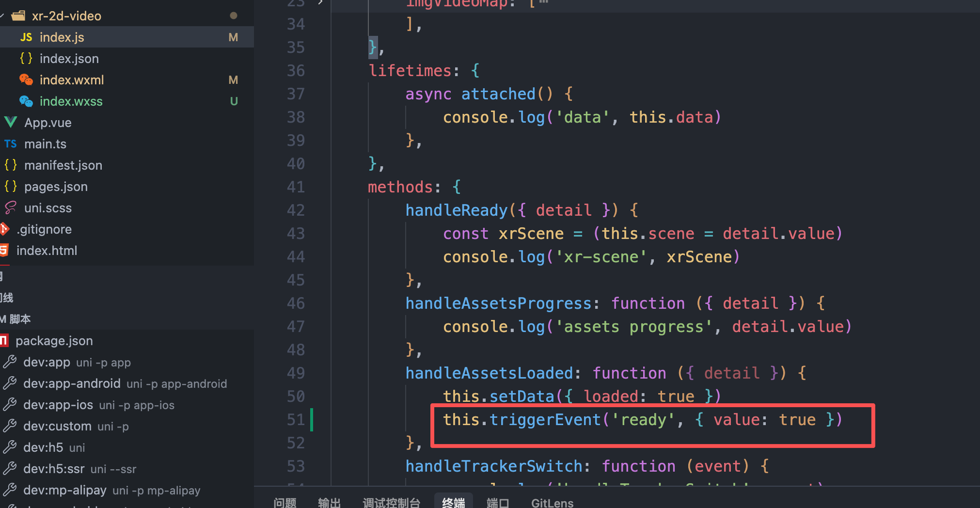This screenshot has width=980, height=508.
Task: Click handleTrackerSwitch method name
Action: (x=494, y=466)
